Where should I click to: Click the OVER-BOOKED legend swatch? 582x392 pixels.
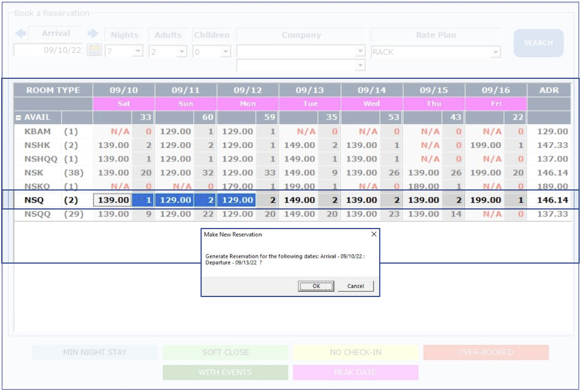pos(485,352)
